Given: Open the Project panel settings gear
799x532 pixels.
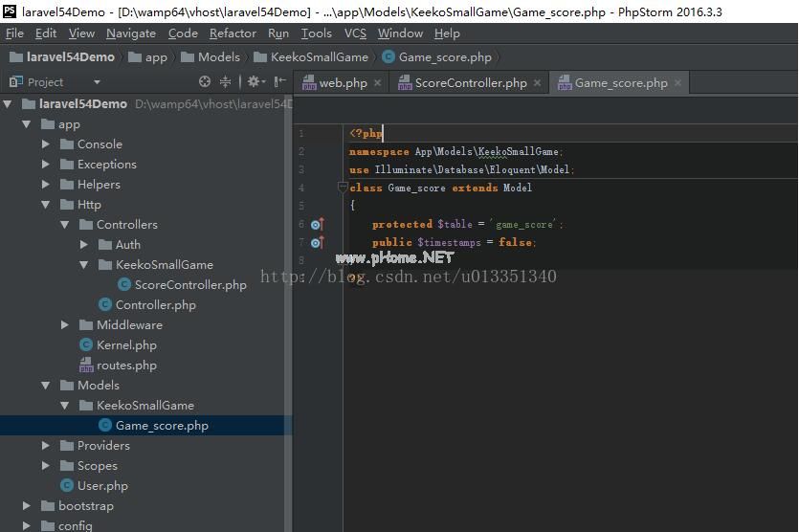Looking at the screenshot, I should [x=255, y=81].
